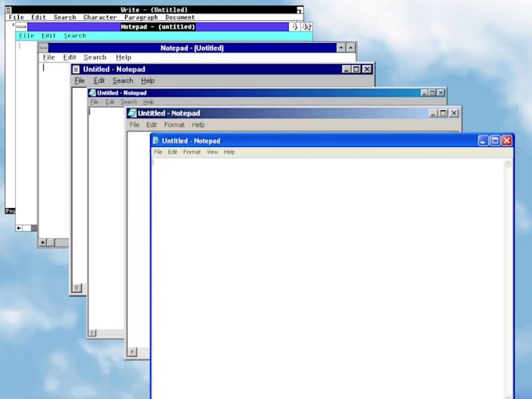This screenshot has width=532, height=399.
Task: Open Character menu in the Write window
Action: 100,17
